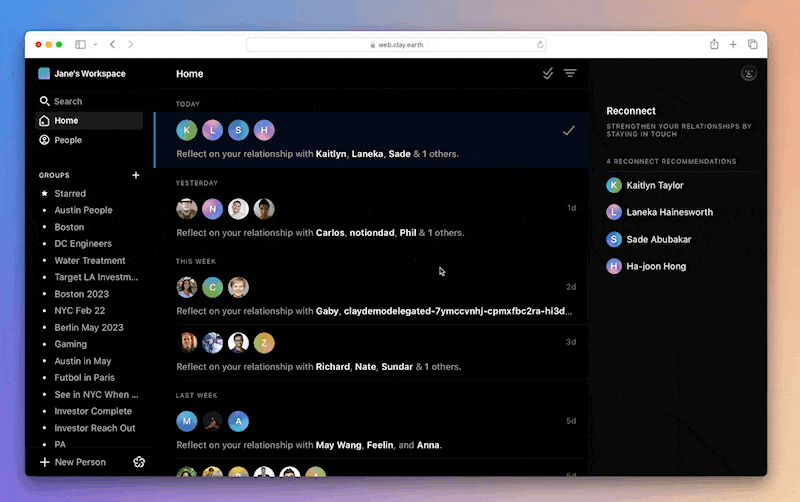800x502 pixels.
Task: Click Carlos's photo avatar in Yesterday row
Action: tap(187, 209)
